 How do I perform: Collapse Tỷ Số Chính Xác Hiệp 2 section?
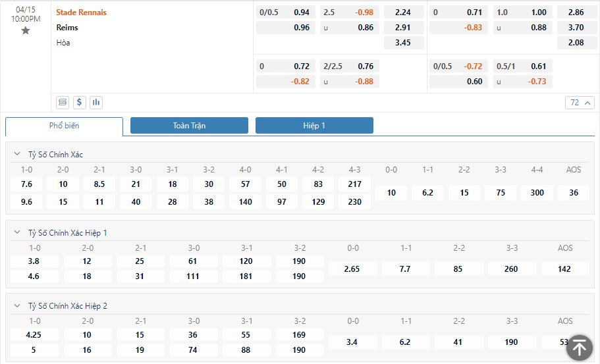(17, 306)
